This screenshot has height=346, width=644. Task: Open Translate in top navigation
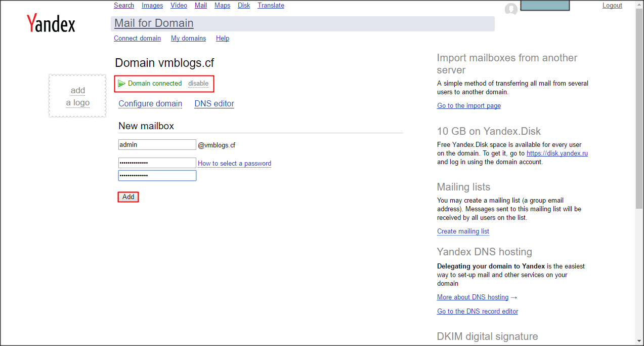click(271, 6)
